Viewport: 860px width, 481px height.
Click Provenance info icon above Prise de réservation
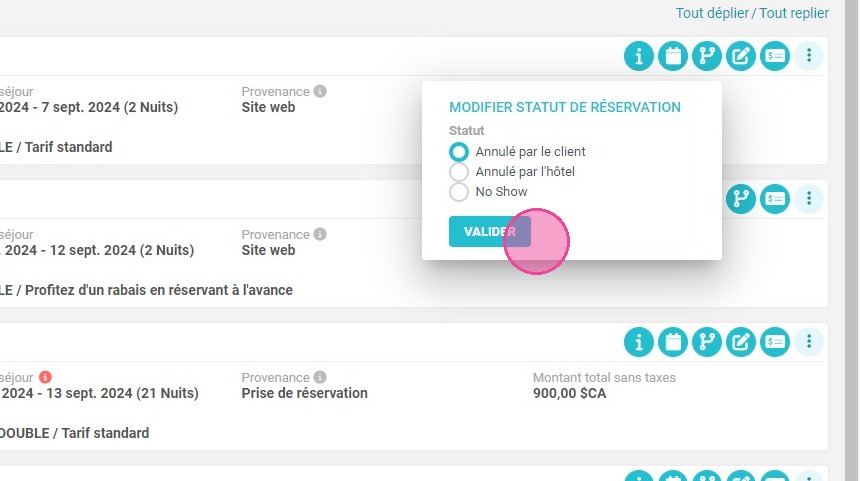pos(320,377)
